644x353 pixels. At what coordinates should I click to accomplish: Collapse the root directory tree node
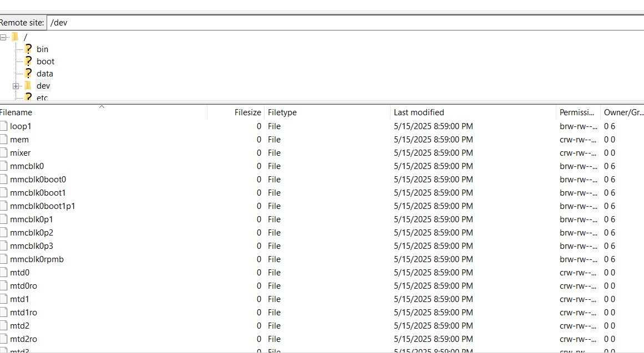[3, 37]
